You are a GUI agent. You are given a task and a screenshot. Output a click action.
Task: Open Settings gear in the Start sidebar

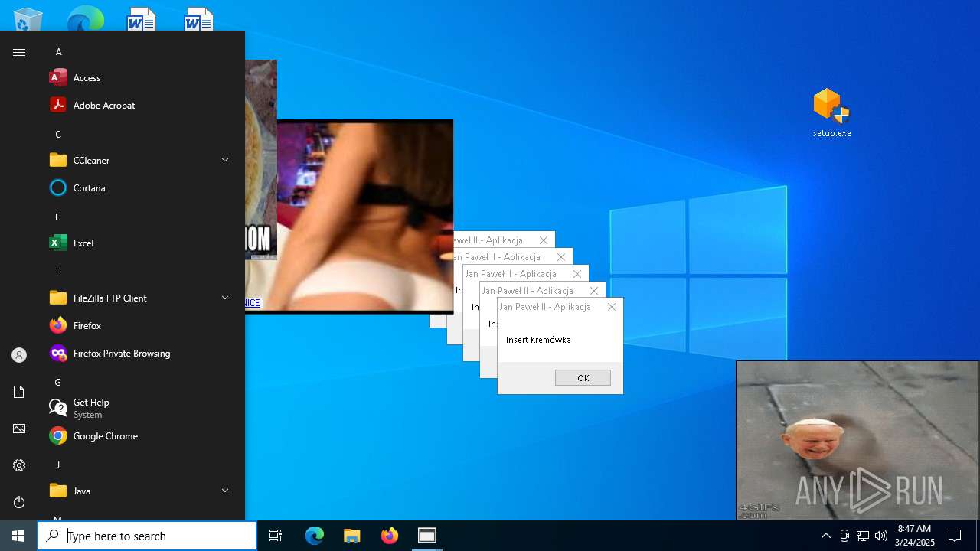pos(19,465)
